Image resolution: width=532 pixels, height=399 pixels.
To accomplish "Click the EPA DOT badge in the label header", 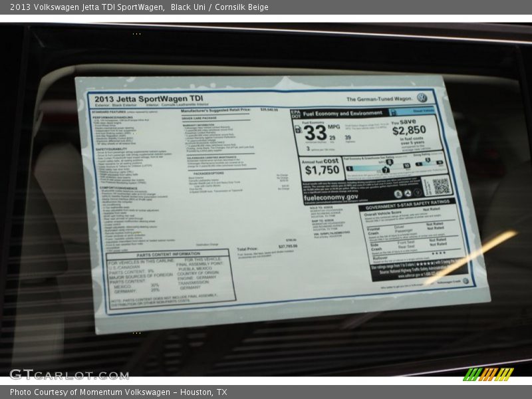I will click(x=296, y=114).
